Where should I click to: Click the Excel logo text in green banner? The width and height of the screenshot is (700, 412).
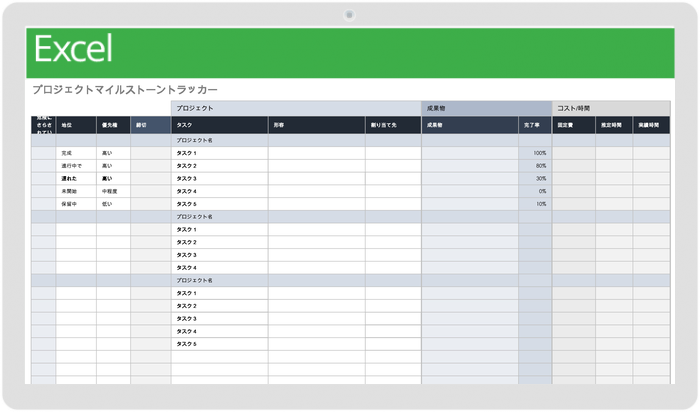(x=73, y=49)
